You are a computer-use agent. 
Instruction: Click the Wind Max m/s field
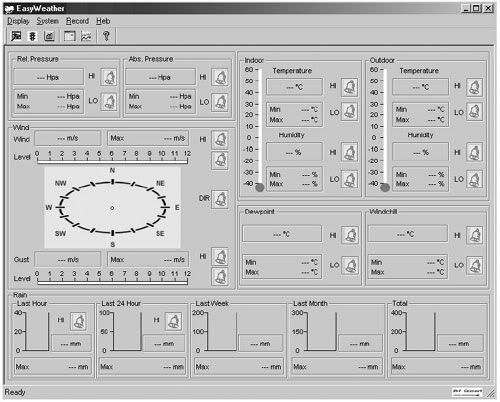point(148,138)
